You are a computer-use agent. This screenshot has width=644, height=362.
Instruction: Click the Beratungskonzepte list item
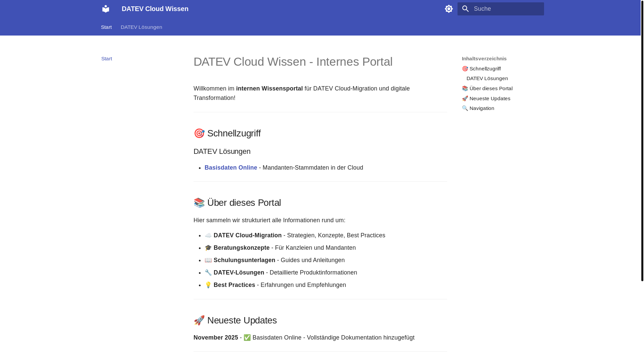pyautogui.click(x=280, y=248)
